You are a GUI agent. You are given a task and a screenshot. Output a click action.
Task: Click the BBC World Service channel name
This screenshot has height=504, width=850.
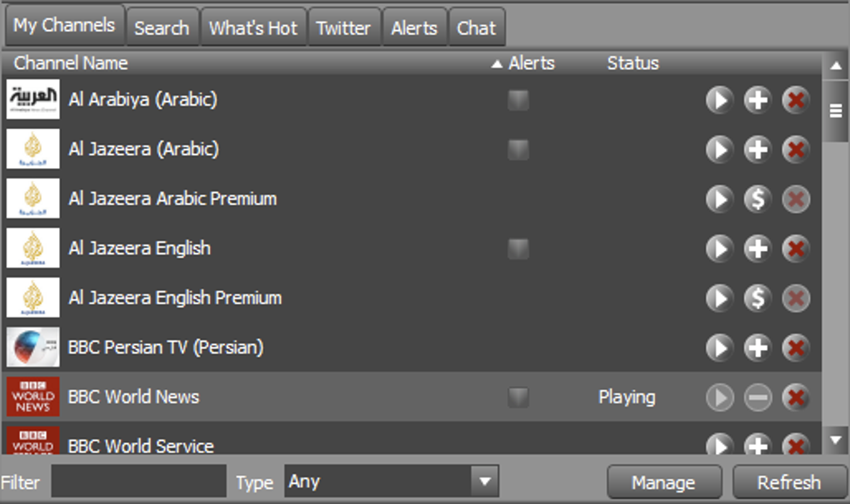click(141, 446)
